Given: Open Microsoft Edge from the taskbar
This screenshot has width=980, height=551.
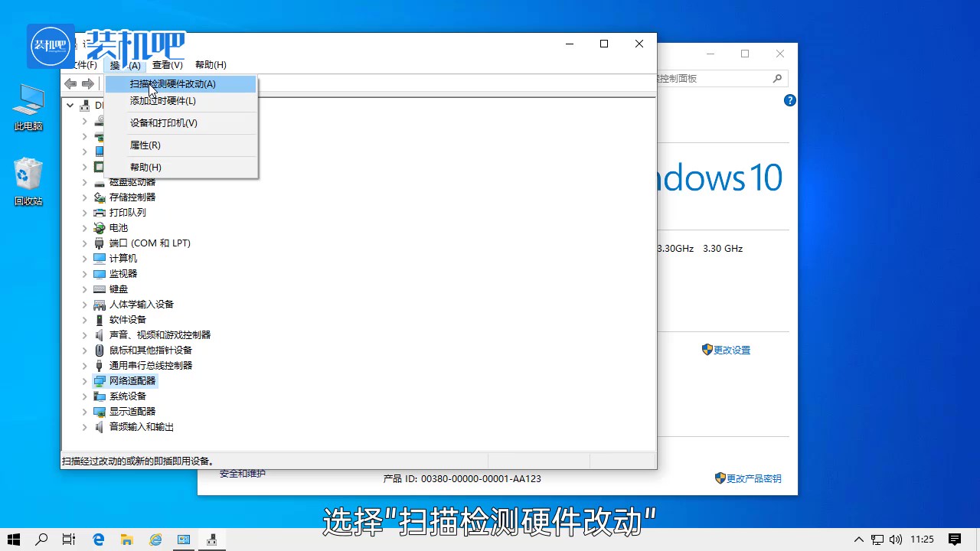Looking at the screenshot, I should (x=98, y=540).
